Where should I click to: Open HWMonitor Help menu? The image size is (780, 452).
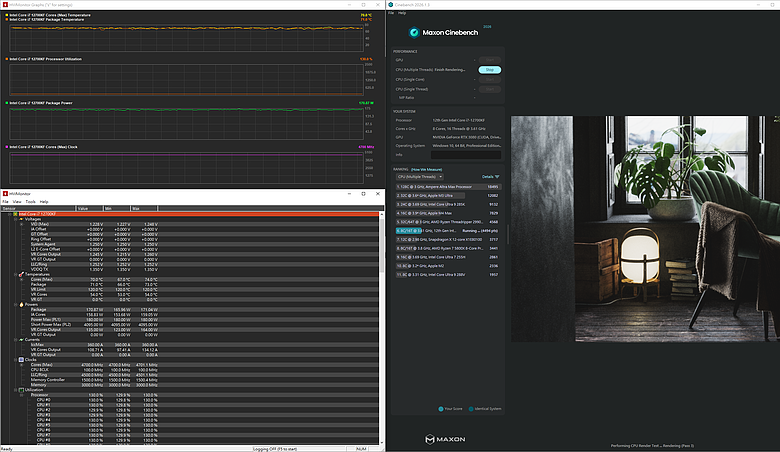point(44,201)
